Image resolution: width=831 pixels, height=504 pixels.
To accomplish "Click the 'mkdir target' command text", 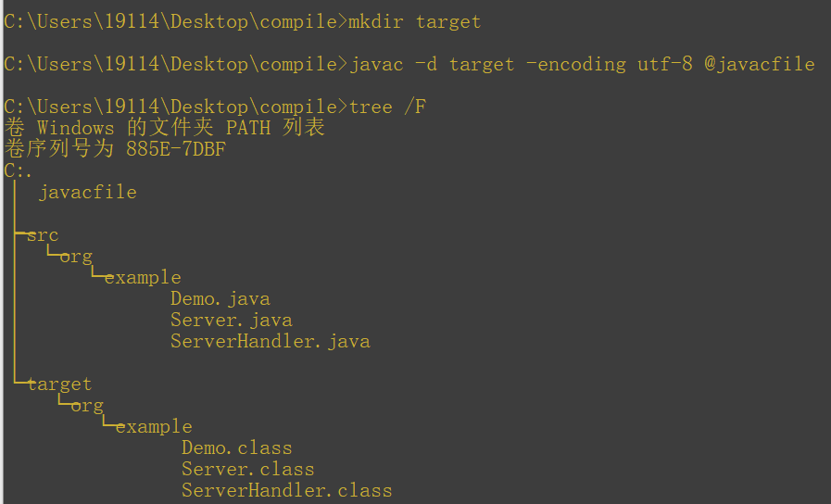I will 414,21.
